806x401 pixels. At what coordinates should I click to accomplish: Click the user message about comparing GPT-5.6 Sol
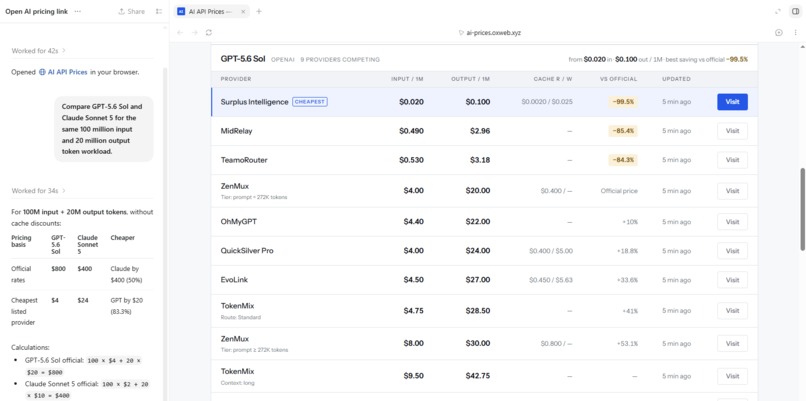click(x=104, y=129)
